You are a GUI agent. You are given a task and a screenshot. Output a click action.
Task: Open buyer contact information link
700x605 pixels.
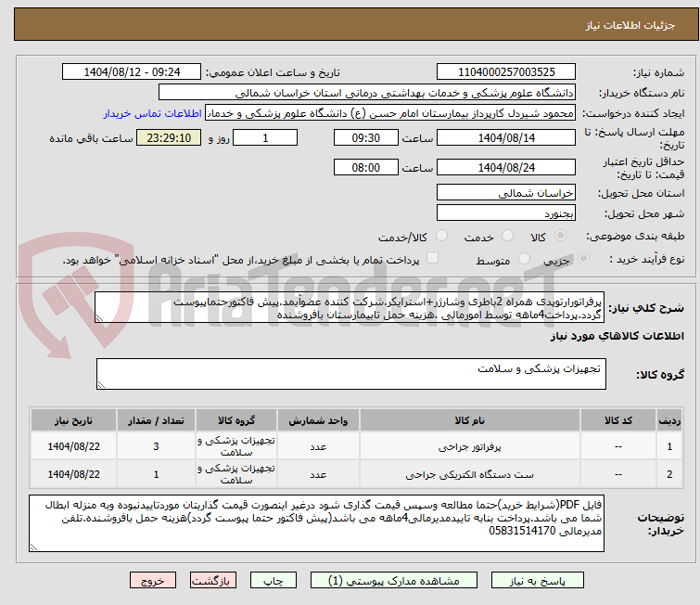pos(153,113)
